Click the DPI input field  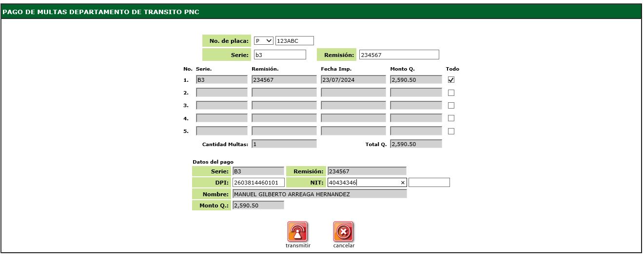click(258, 183)
